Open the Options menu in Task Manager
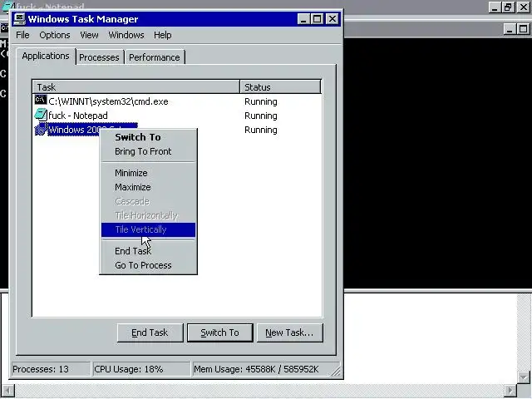This screenshot has height=399, width=532. pyautogui.click(x=55, y=35)
